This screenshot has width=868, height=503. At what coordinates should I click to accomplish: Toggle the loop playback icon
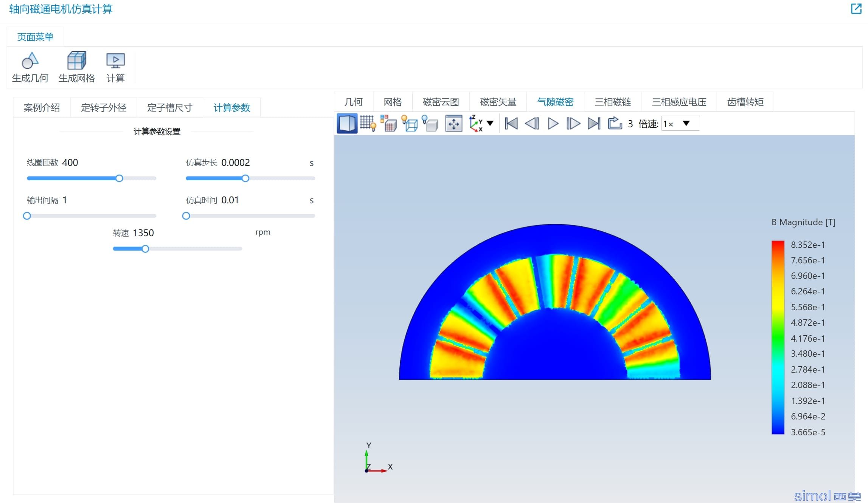coord(615,123)
